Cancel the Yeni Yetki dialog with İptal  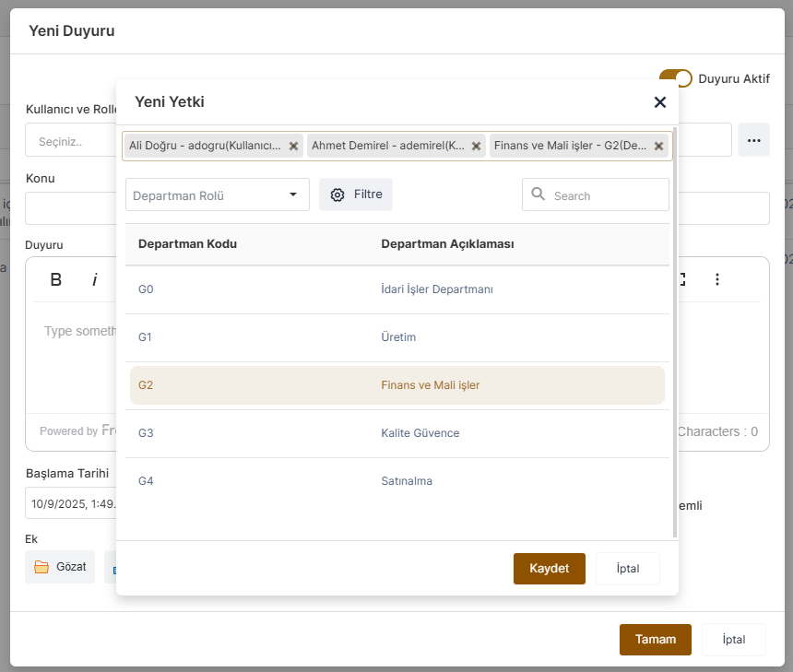click(627, 569)
